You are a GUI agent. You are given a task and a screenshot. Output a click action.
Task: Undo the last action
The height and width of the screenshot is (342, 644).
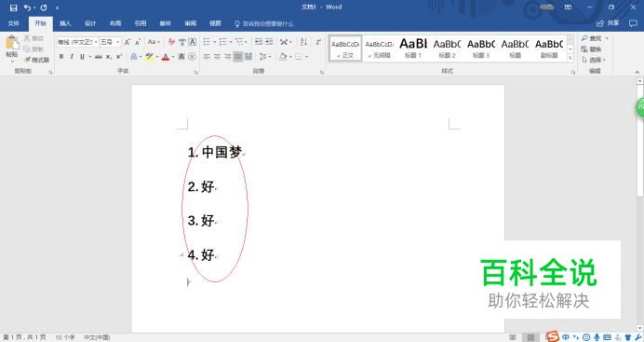[27, 7]
